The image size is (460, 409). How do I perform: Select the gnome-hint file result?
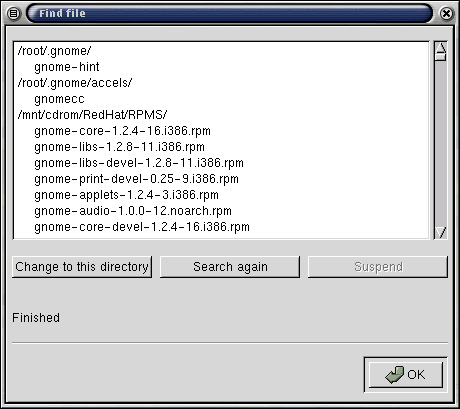(67, 67)
